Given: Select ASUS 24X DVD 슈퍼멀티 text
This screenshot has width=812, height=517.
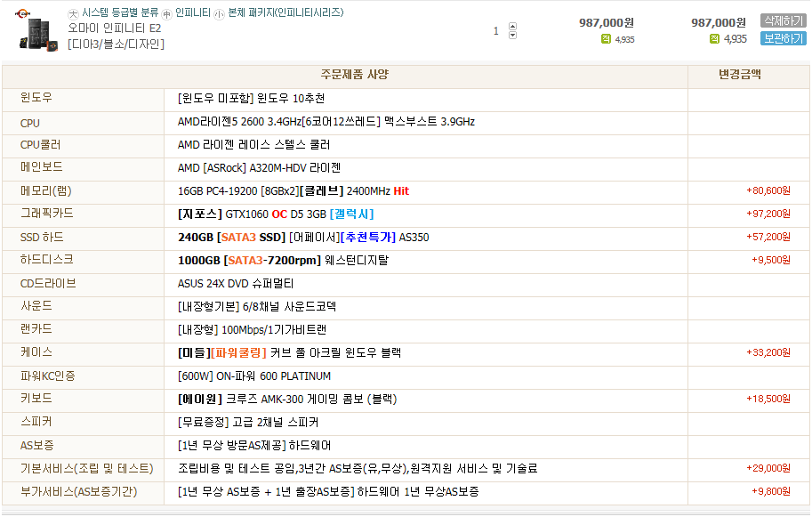Looking at the screenshot, I should point(236,283).
